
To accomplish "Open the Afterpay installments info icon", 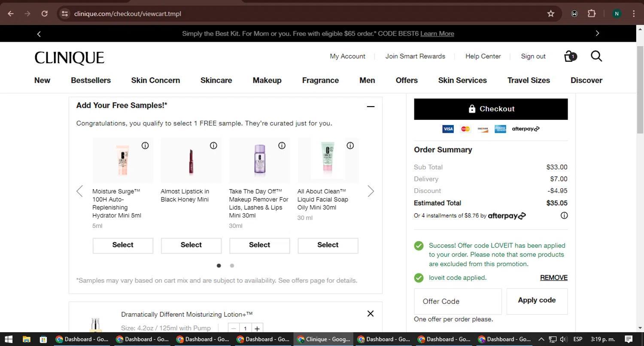I will (564, 216).
